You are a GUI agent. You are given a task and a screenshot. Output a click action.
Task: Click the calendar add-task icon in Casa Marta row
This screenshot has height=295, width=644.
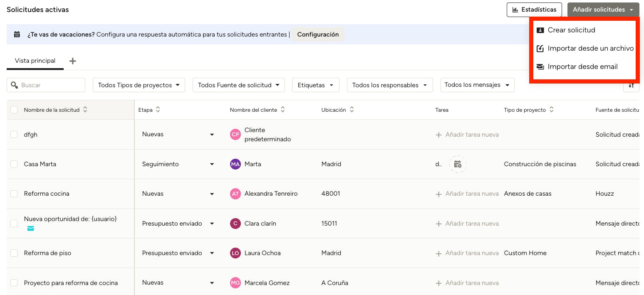(x=458, y=164)
